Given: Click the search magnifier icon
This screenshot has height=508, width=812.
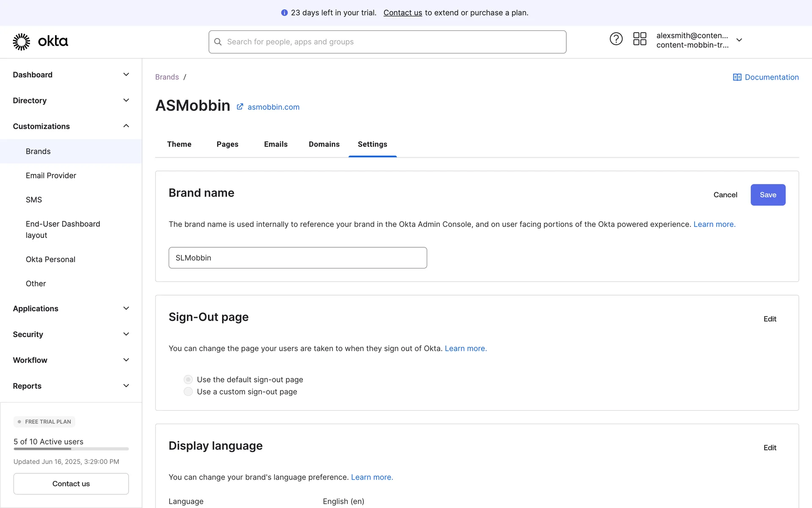Looking at the screenshot, I should [218, 42].
